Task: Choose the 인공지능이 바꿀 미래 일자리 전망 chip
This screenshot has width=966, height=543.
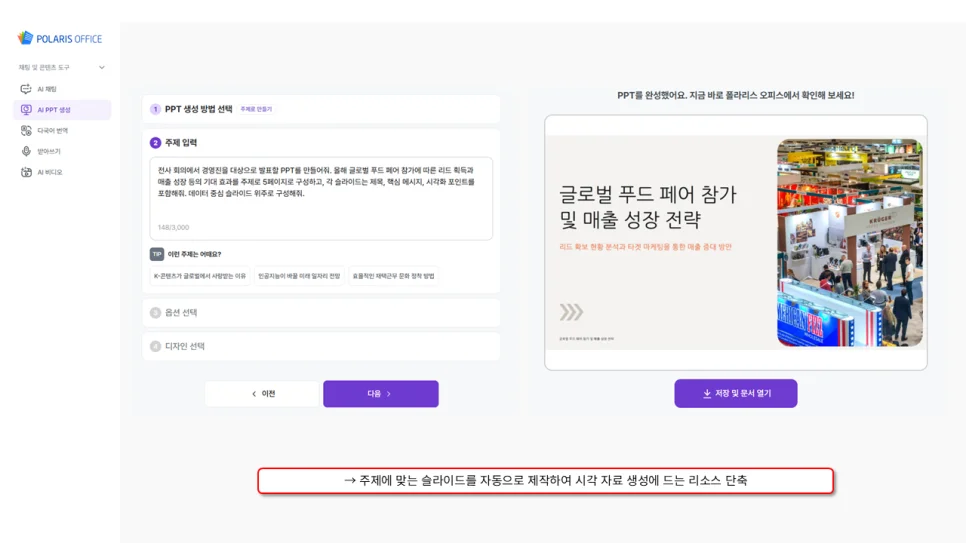Action: click(299, 276)
